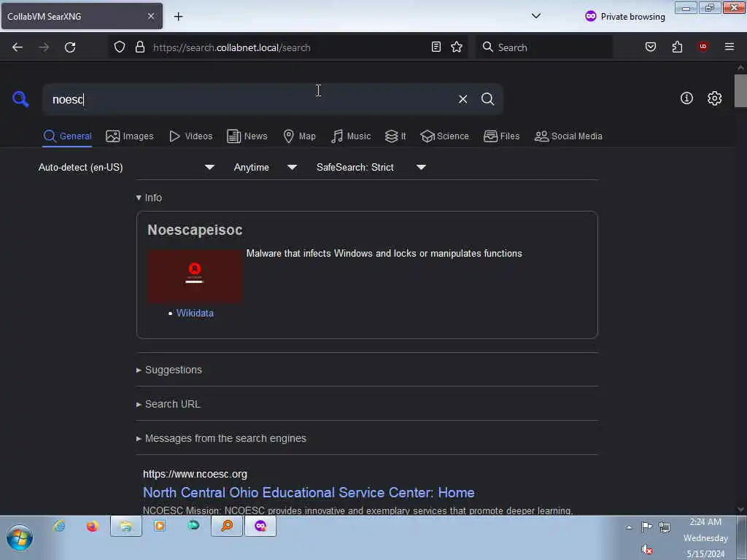Open the Windows Start menu

pos(20,537)
